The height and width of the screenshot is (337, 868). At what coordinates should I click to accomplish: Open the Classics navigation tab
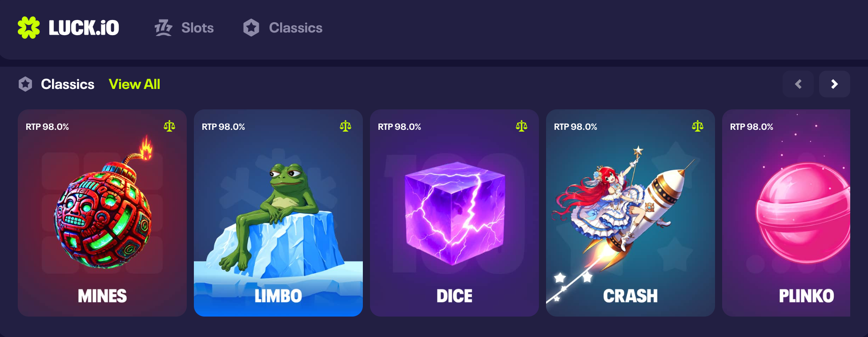(283, 28)
